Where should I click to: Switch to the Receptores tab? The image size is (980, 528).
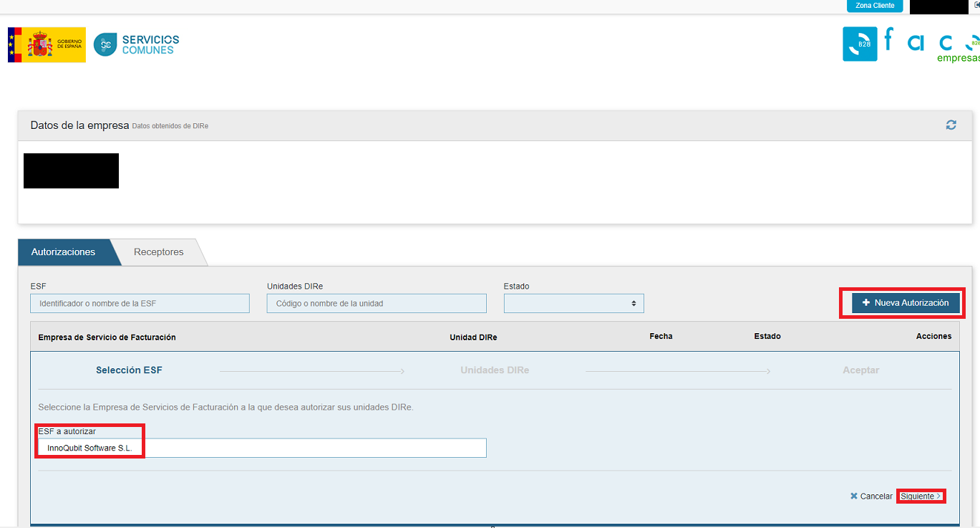click(158, 251)
